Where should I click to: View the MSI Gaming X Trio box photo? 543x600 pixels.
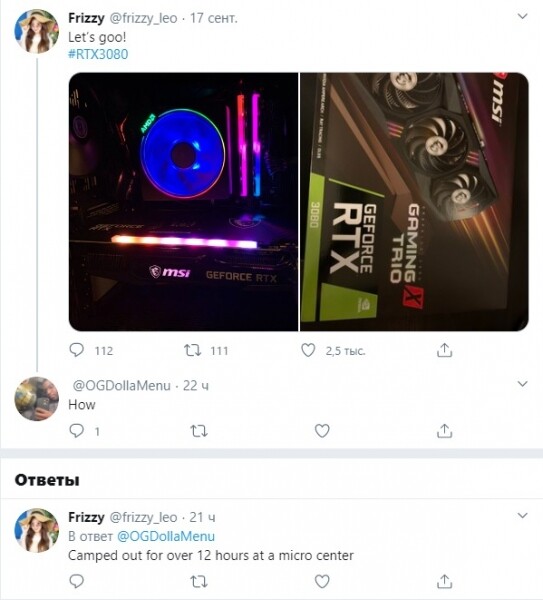click(x=414, y=202)
